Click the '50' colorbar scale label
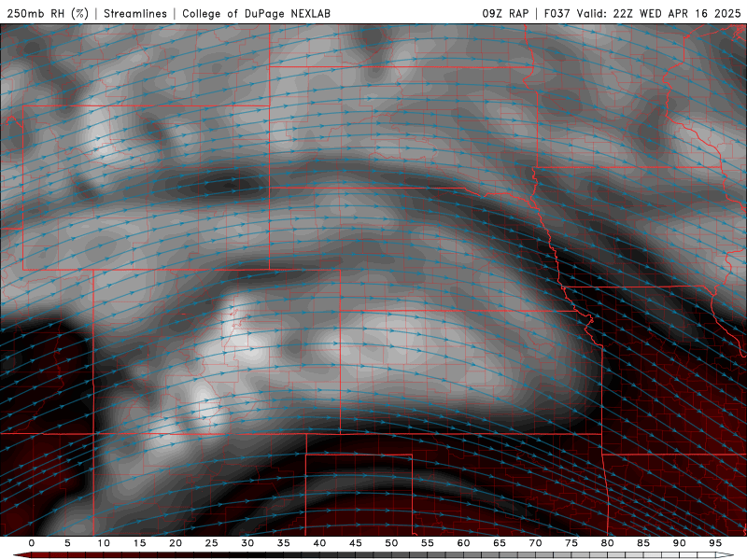The image size is (747, 560). (391, 543)
